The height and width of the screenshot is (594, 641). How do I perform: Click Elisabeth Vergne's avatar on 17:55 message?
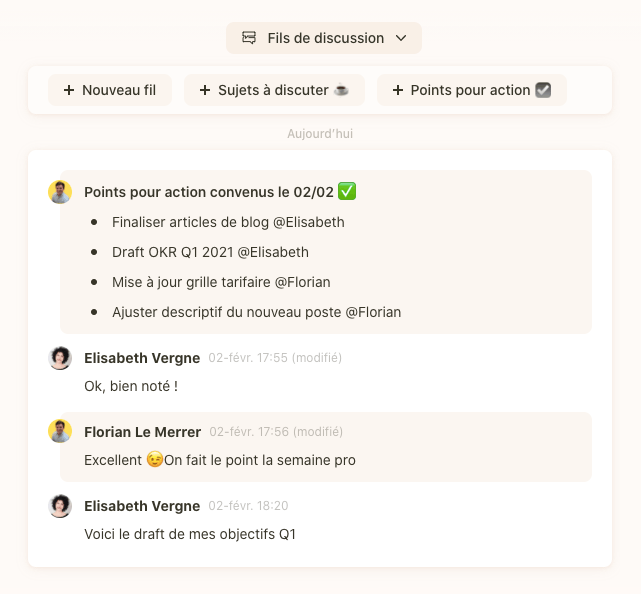[x=60, y=358]
